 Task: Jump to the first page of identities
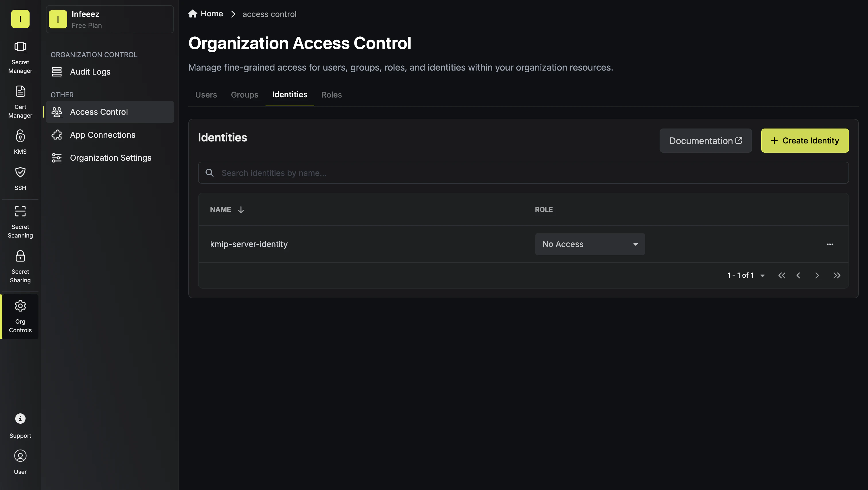coord(782,275)
